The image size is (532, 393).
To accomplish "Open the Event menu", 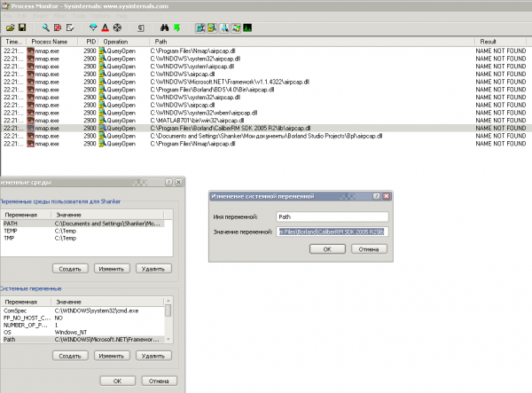I will 40,16.
